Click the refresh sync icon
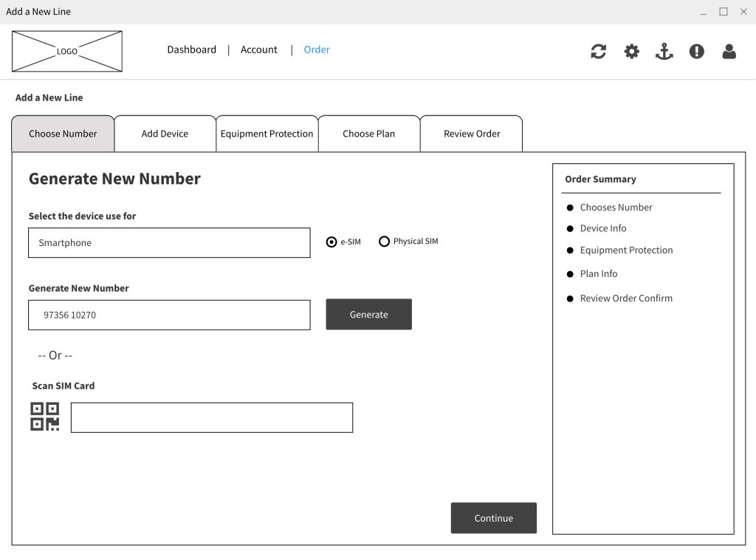 pos(598,51)
